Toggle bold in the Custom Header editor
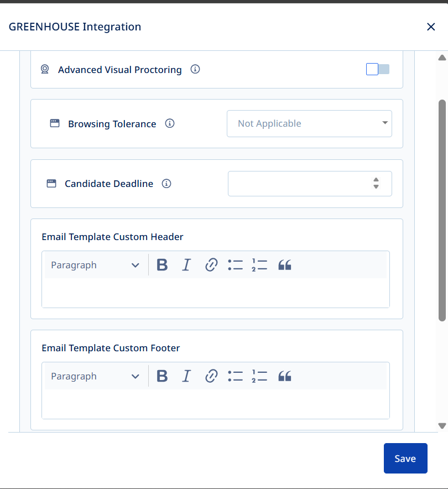The width and height of the screenshot is (448, 489). [162, 265]
